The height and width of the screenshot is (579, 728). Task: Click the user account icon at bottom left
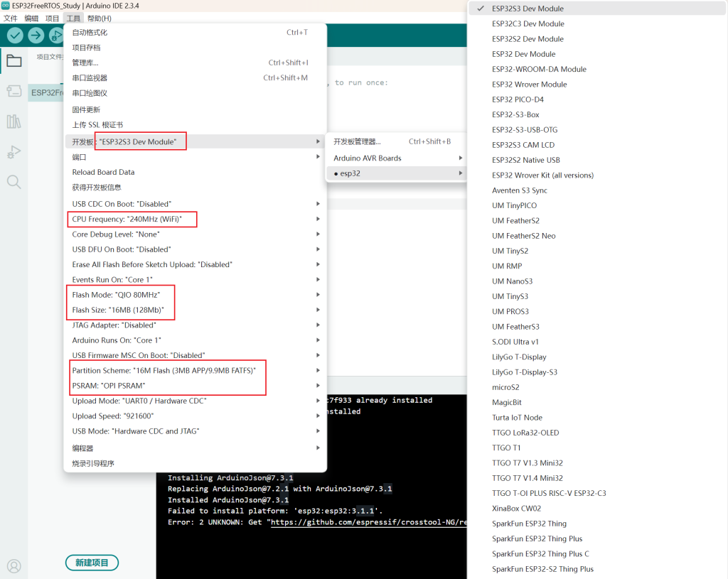point(14,566)
